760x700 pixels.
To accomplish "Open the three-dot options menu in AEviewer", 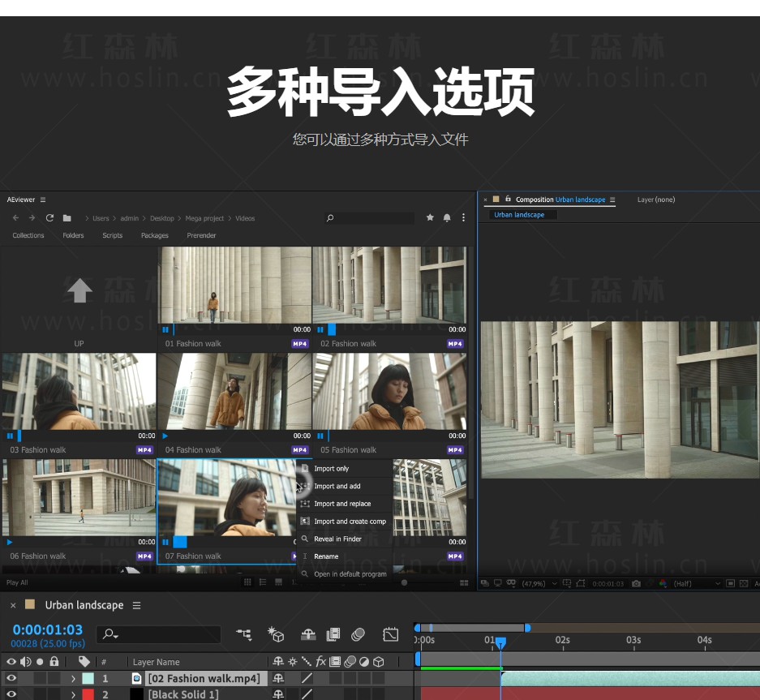I will (463, 218).
